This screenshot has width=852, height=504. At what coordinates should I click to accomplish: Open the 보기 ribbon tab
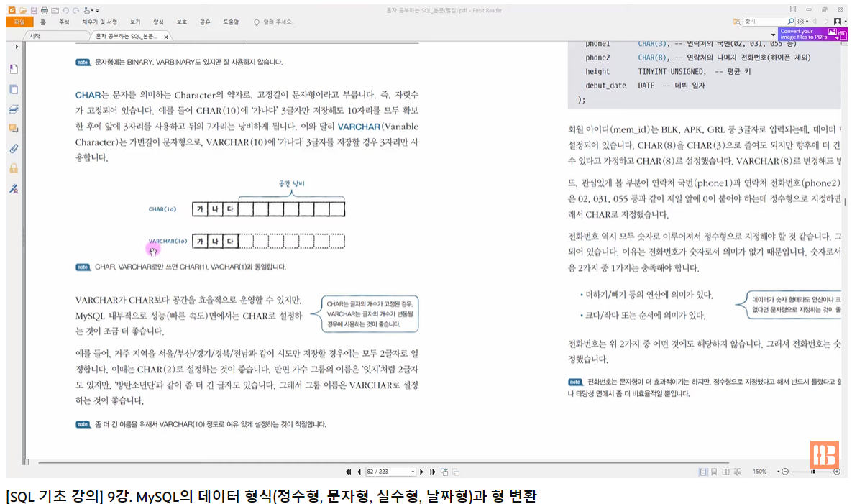pyautogui.click(x=134, y=22)
